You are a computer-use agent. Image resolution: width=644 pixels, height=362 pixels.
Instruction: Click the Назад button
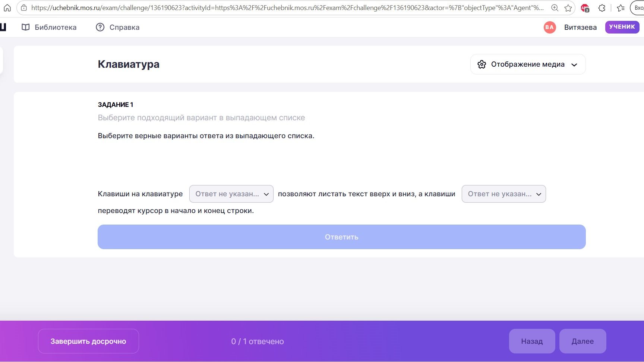point(532,341)
